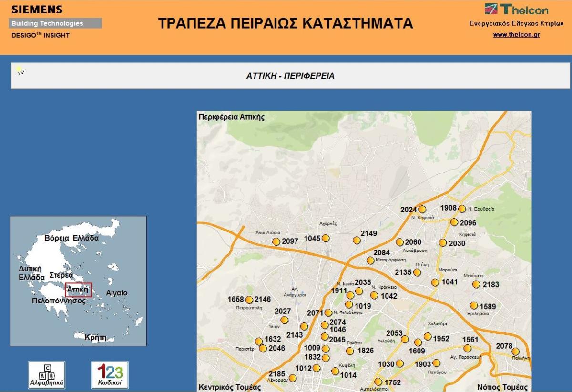Image resolution: width=572 pixels, height=392 pixels.
Task: Select branch marker 1041 in Μαρούσι
Action: click(x=435, y=282)
